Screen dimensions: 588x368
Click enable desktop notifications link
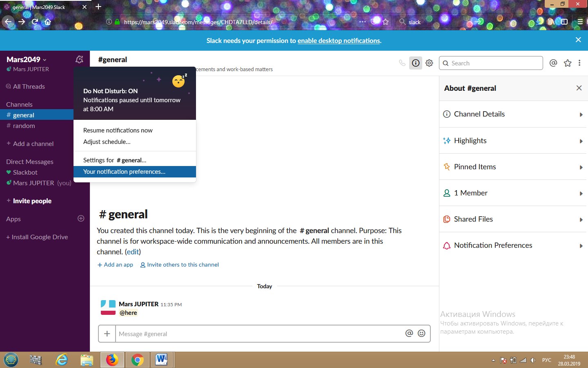339,40
